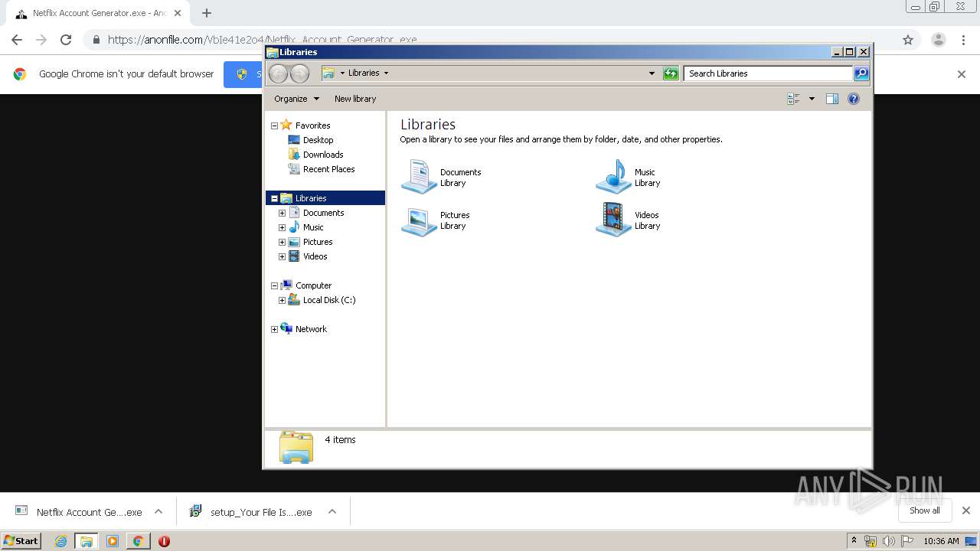
Task: Click the refresh icon beside address bar
Action: (671, 73)
